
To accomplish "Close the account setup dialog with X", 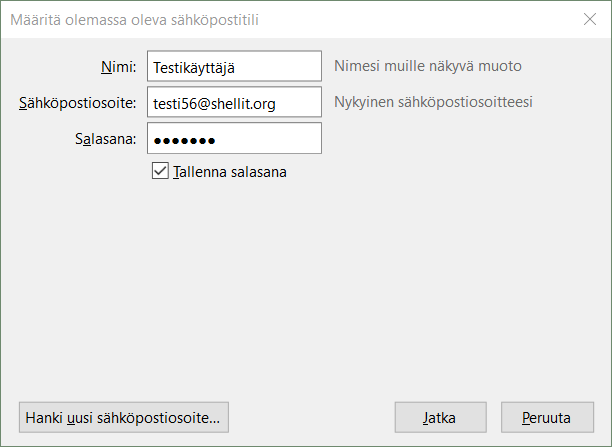I will (589, 19).
